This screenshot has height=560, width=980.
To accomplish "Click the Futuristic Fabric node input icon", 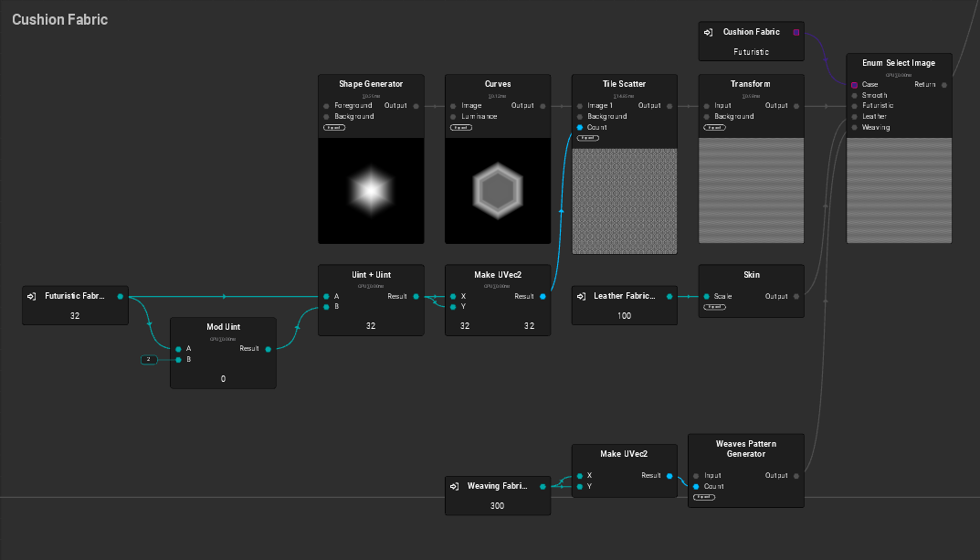I will click(32, 296).
